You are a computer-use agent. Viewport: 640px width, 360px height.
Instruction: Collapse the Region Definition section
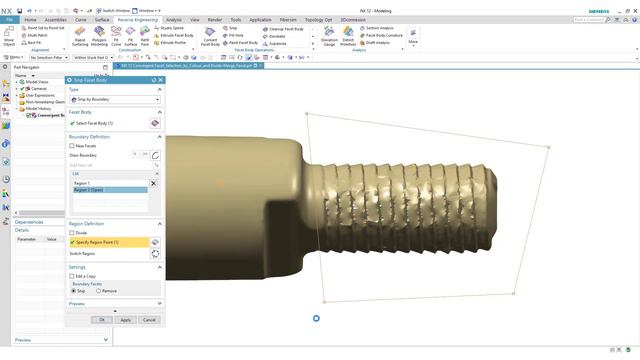[160, 224]
